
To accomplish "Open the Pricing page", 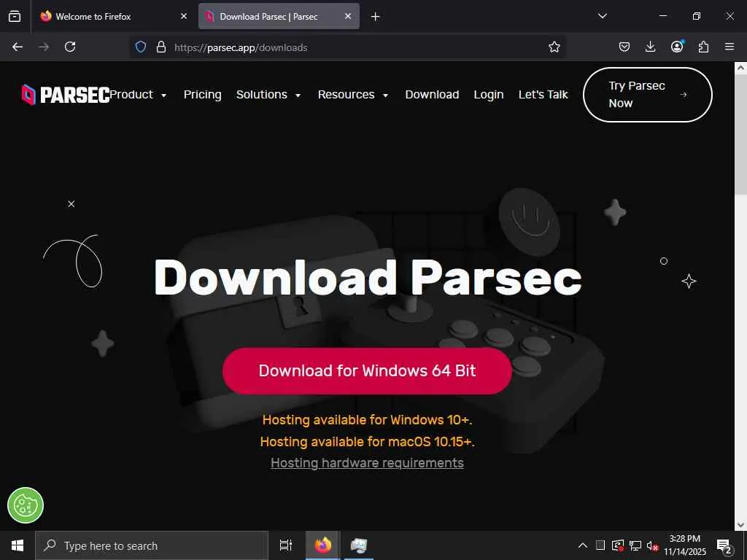I will tap(203, 94).
